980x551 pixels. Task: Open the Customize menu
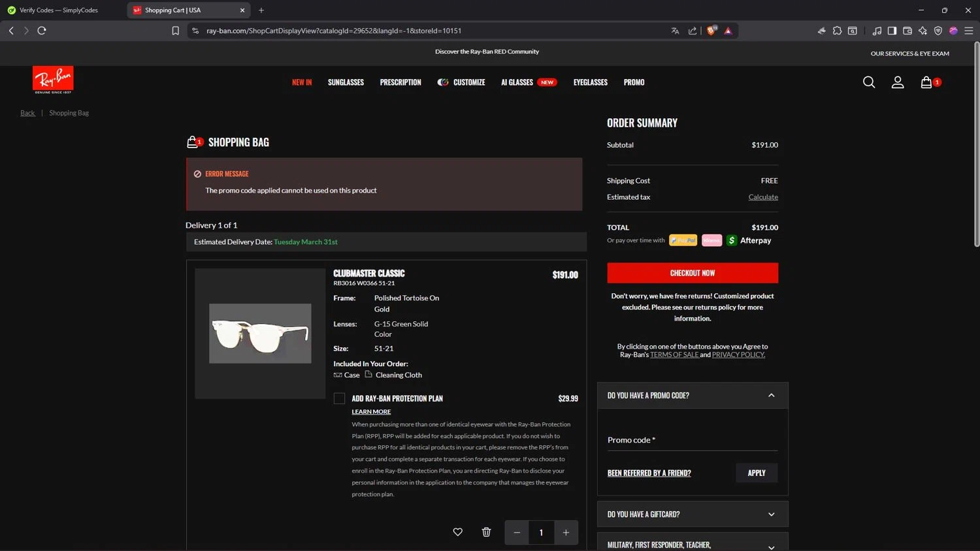(461, 82)
